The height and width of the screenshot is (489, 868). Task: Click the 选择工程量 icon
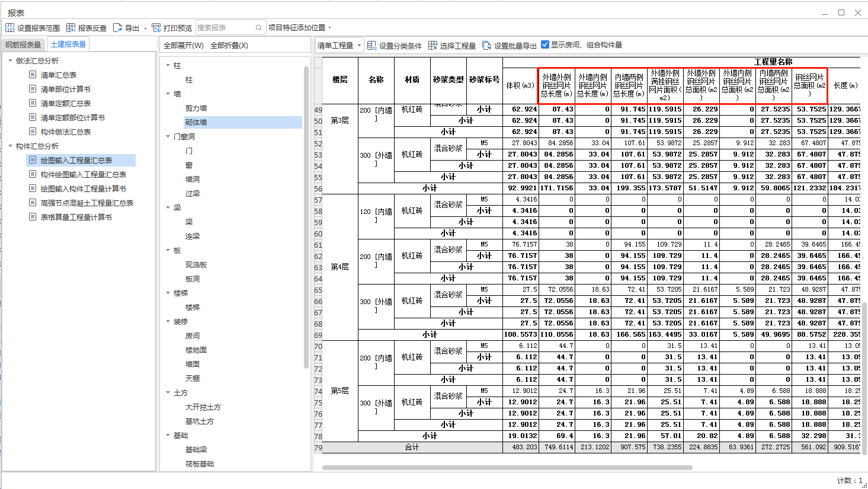pyautogui.click(x=433, y=46)
